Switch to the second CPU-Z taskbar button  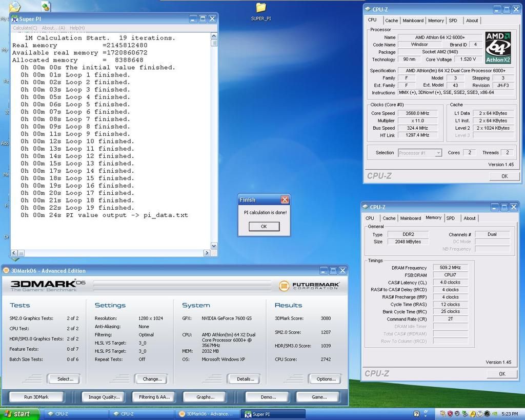[142, 414]
